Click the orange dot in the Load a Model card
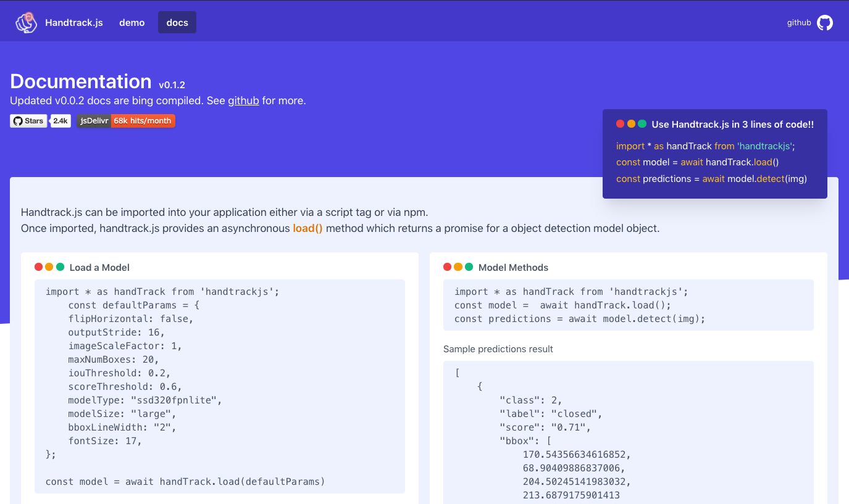The width and height of the screenshot is (849, 504). tap(49, 267)
